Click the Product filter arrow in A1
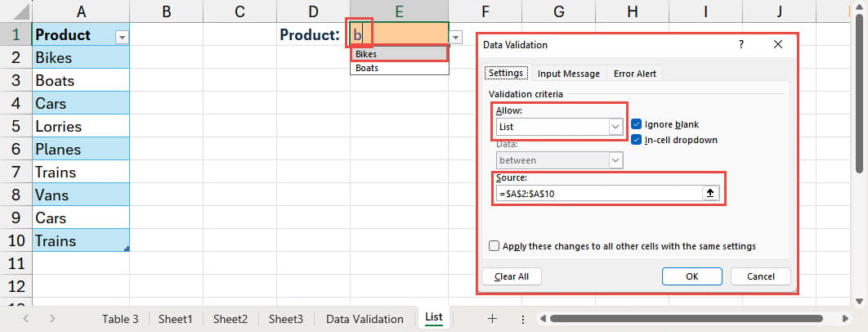The height and width of the screenshot is (332, 868). click(122, 37)
